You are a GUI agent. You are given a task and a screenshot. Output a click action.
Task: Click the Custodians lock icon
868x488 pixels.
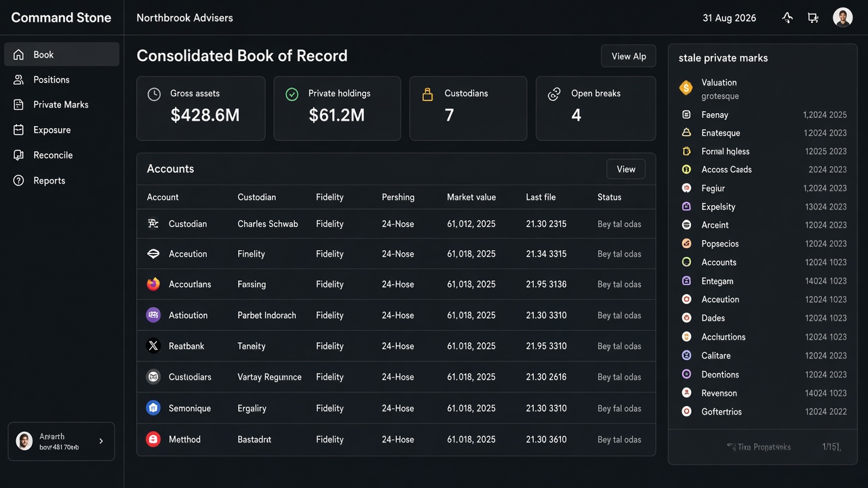point(427,94)
